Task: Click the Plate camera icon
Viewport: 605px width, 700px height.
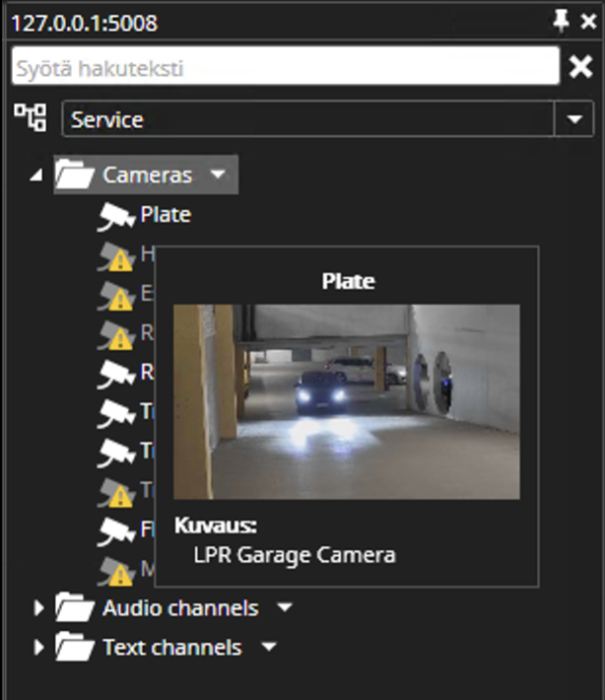Action: click(x=116, y=216)
